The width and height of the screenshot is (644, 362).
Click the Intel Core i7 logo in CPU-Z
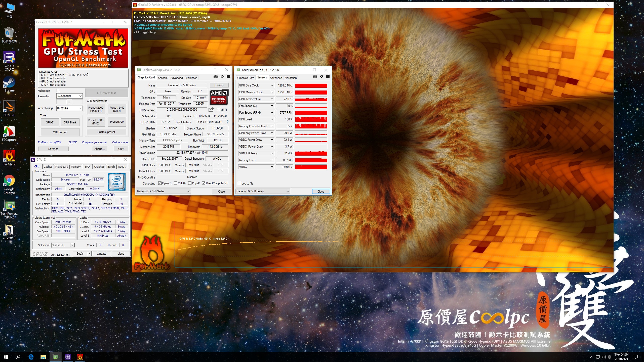[x=116, y=182]
